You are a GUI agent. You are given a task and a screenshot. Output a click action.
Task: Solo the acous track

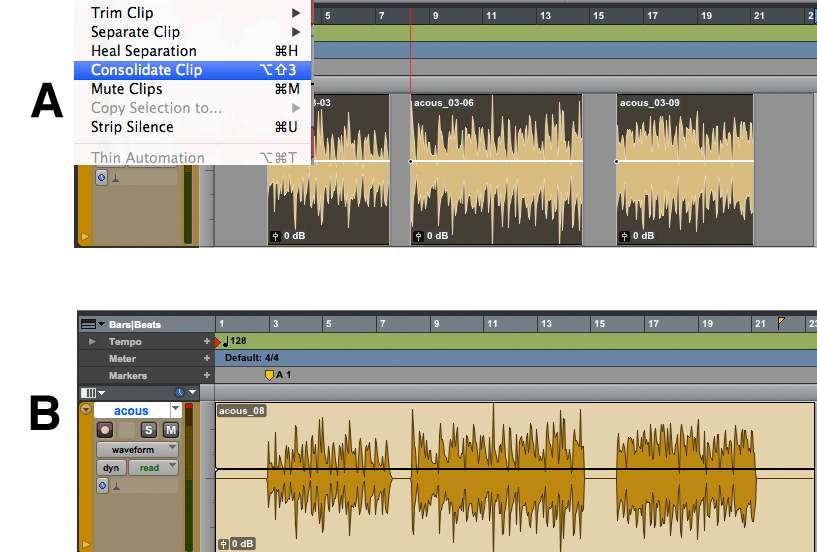tap(149, 429)
